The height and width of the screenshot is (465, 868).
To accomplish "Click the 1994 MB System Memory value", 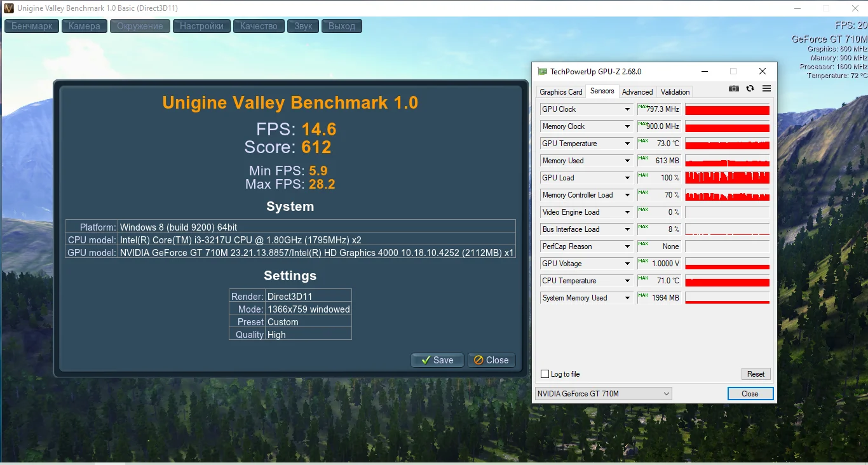I will [x=659, y=298].
